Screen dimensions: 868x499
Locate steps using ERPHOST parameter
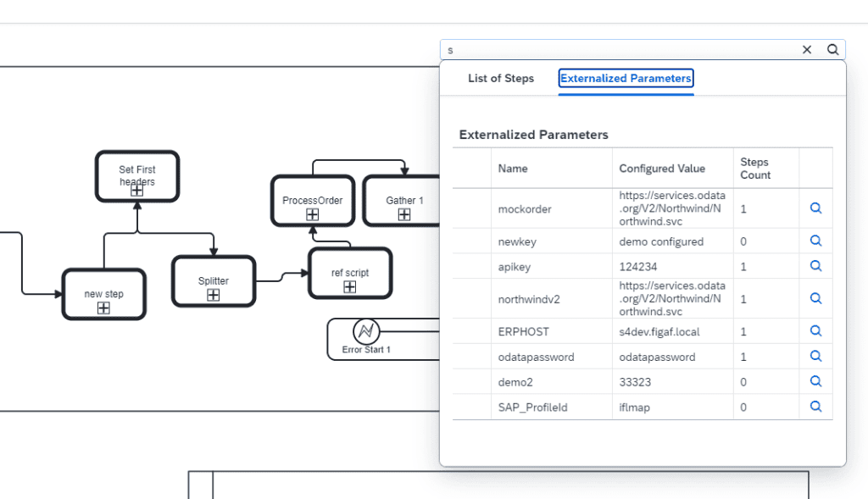click(815, 330)
